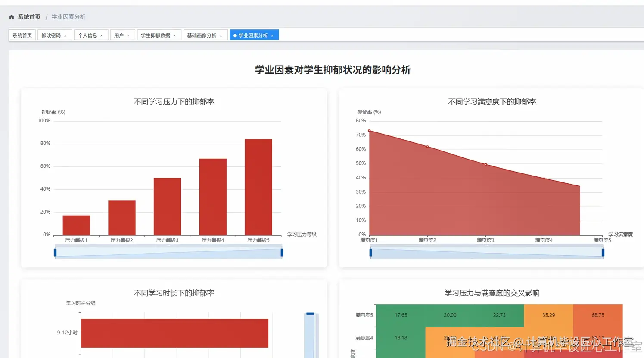Click axis label 学习时长分组

pyautogui.click(x=81, y=303)
